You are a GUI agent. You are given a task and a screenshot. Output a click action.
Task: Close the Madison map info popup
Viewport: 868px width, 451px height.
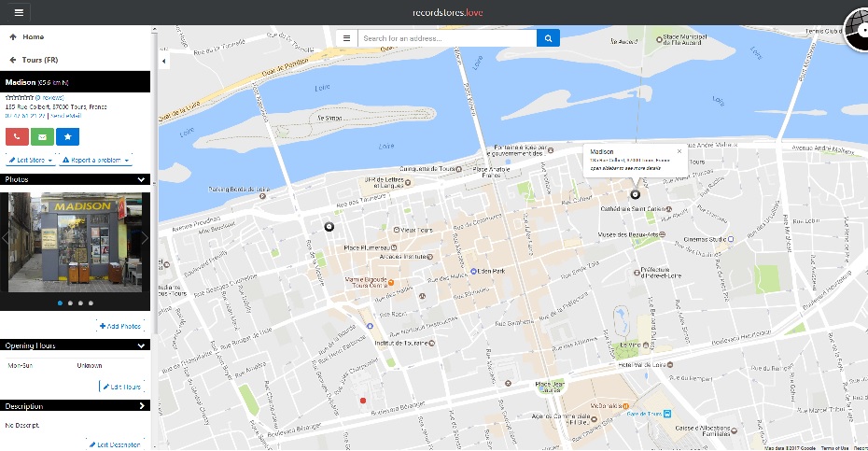click(679, 150)
